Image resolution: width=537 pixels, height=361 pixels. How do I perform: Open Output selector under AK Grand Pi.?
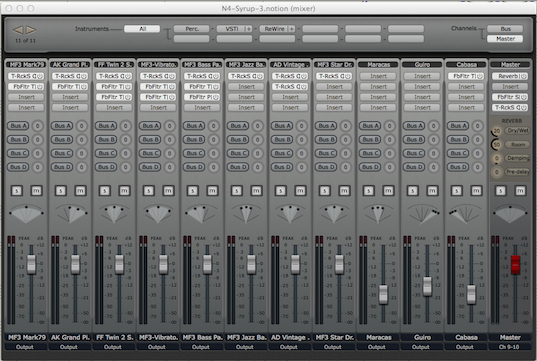click(69, 347)
